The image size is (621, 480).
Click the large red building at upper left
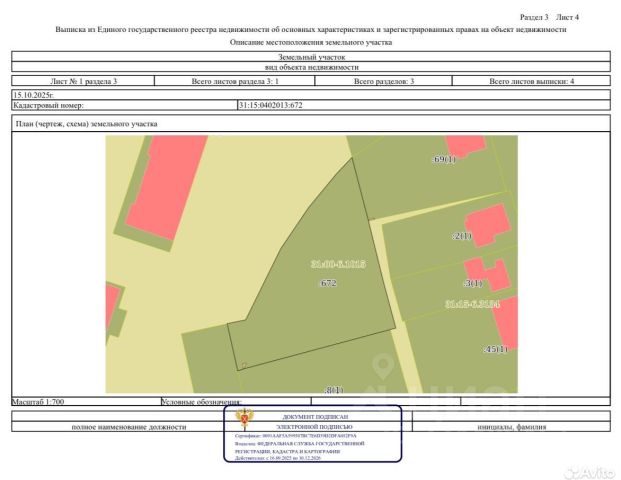coord(167,187)
